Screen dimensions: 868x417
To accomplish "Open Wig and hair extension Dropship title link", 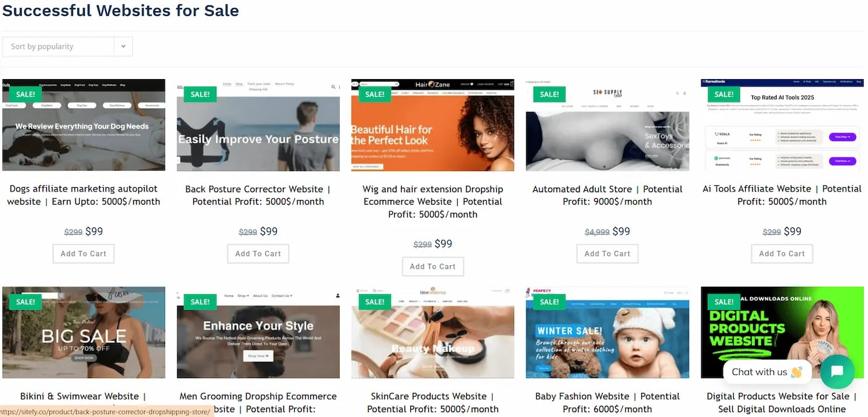I will [x=432, y=201].
